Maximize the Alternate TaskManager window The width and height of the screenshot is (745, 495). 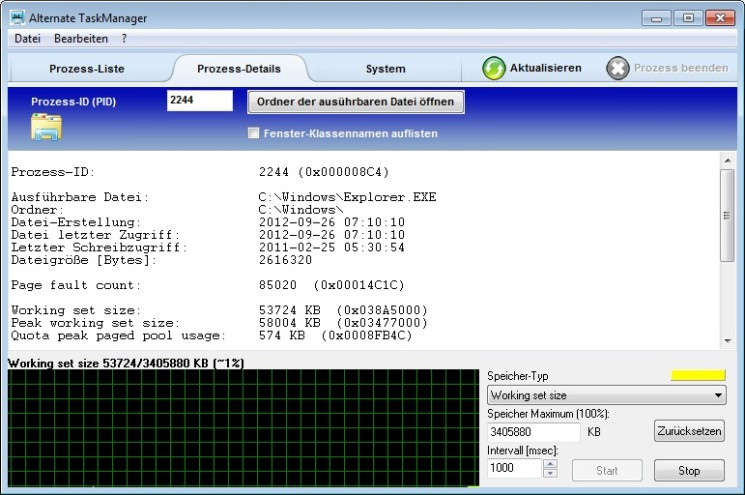688,18
